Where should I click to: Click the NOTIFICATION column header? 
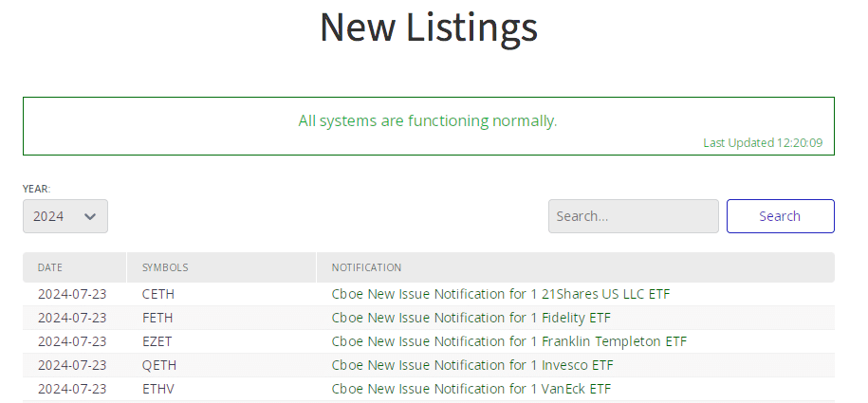366,267
